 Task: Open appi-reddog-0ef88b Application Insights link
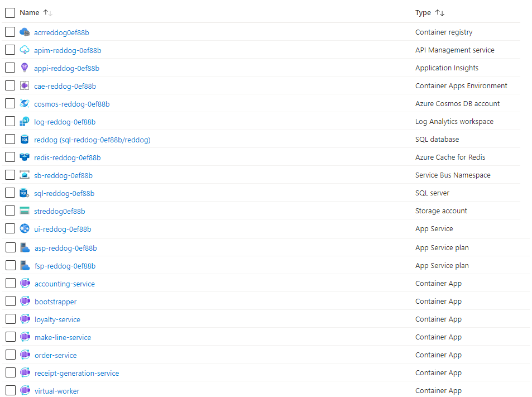[x=66, y=68]
